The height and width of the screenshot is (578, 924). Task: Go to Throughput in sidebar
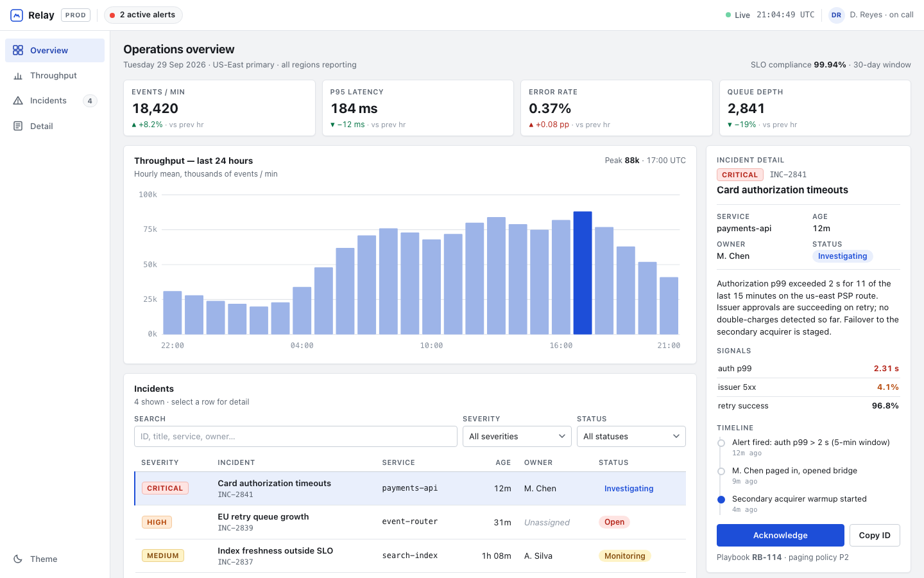(55, 76)
